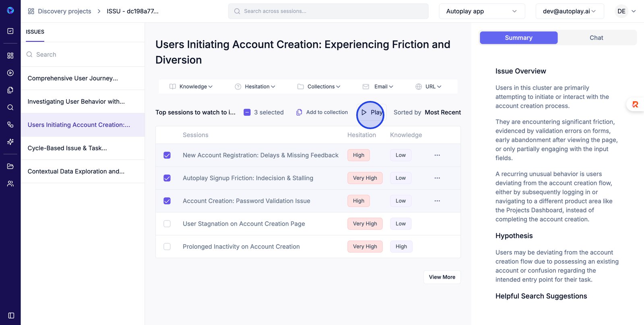Viewport: 644px width, 325px height.
Task: Select Prolonged Inactivity on Account Creation checkbox
Action: tap(167, 247)
